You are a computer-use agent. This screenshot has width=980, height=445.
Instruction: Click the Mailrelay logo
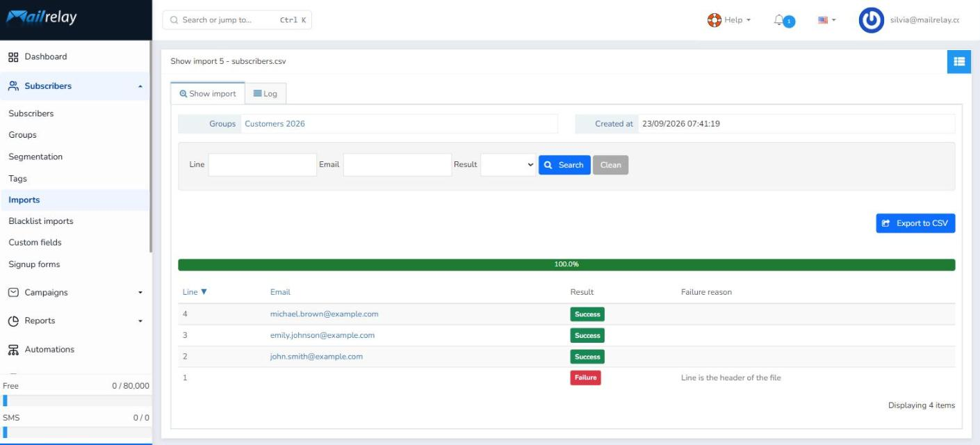pyautogui.click(x=41, y=19)
